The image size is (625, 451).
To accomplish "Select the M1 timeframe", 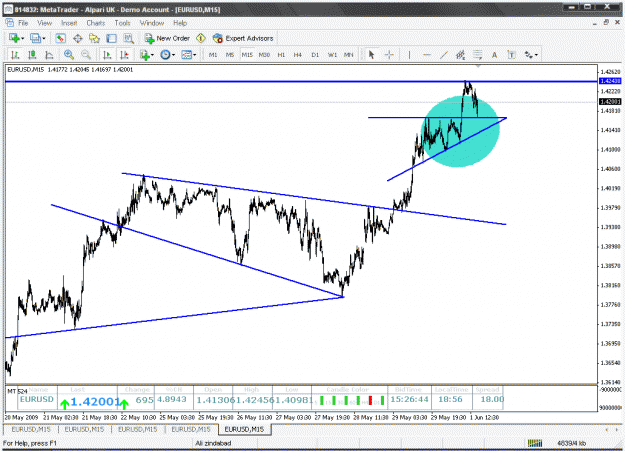I will click(x=213, y=55).
